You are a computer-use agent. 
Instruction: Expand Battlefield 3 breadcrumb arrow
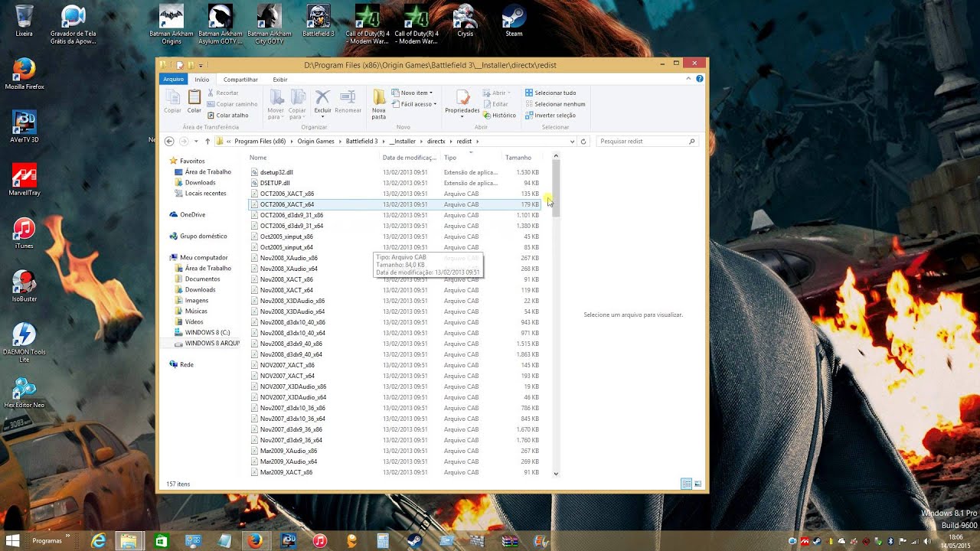pos(383,142)
